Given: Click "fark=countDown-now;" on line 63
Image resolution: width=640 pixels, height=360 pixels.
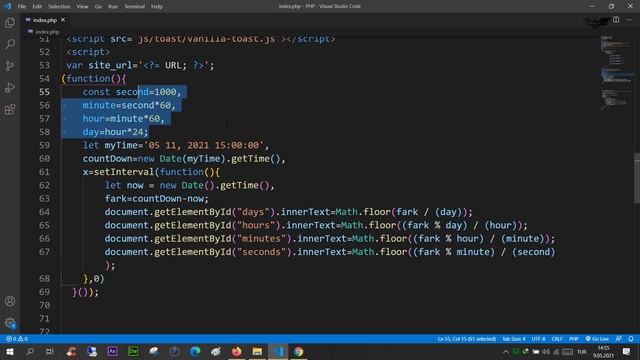Looking at the screenshot, I should click(156, 198).
